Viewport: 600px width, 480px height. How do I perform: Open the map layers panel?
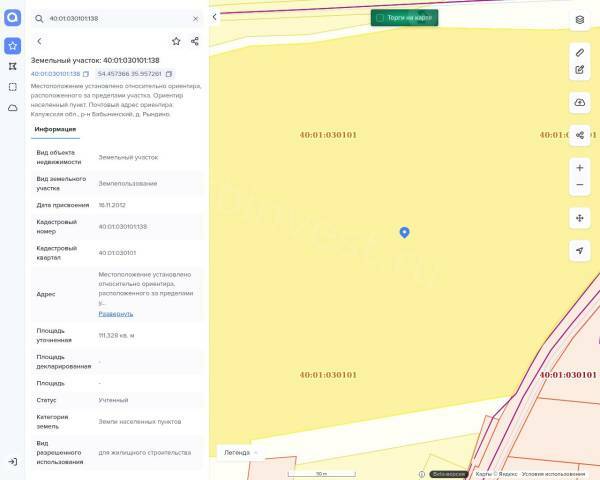click(x=580, y=19)
